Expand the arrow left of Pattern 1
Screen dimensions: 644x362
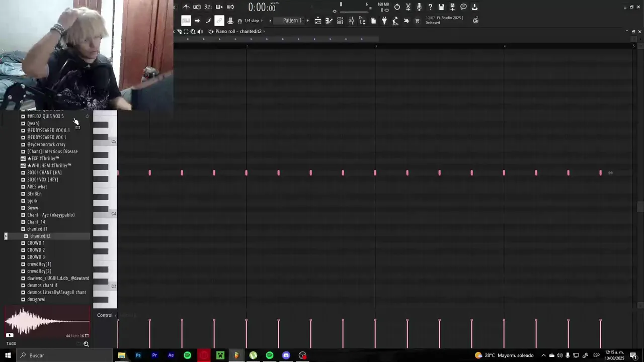[270, 21]
